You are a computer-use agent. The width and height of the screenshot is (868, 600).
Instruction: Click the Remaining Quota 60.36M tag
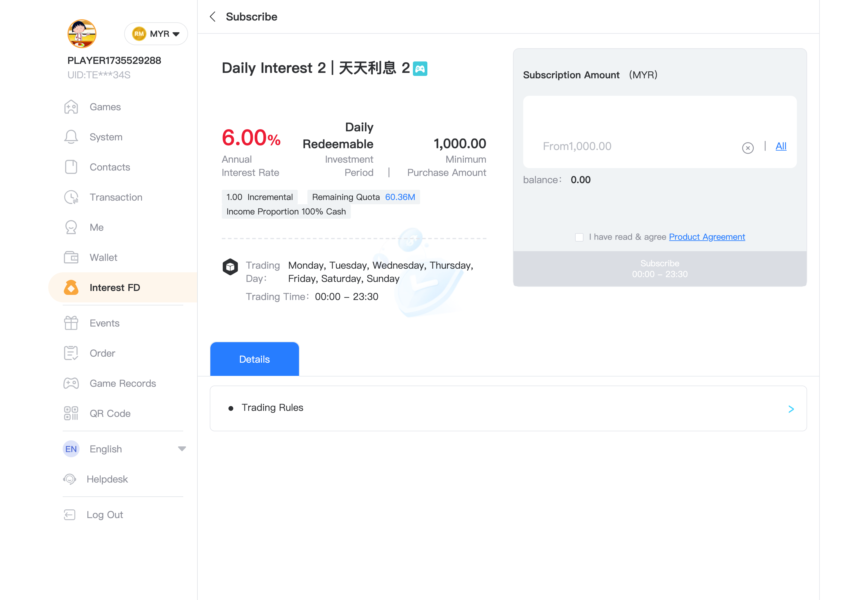pyautogui.click(x=364, y=197)
